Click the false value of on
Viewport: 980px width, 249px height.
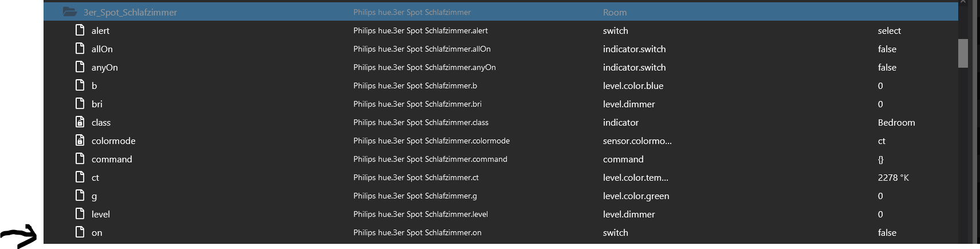887,232
